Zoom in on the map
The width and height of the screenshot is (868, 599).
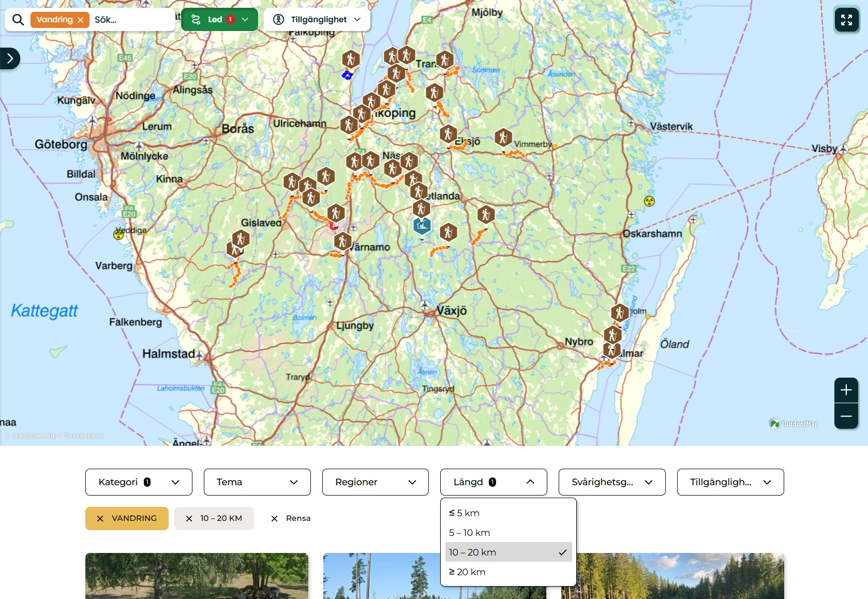[x=846, y=390]
